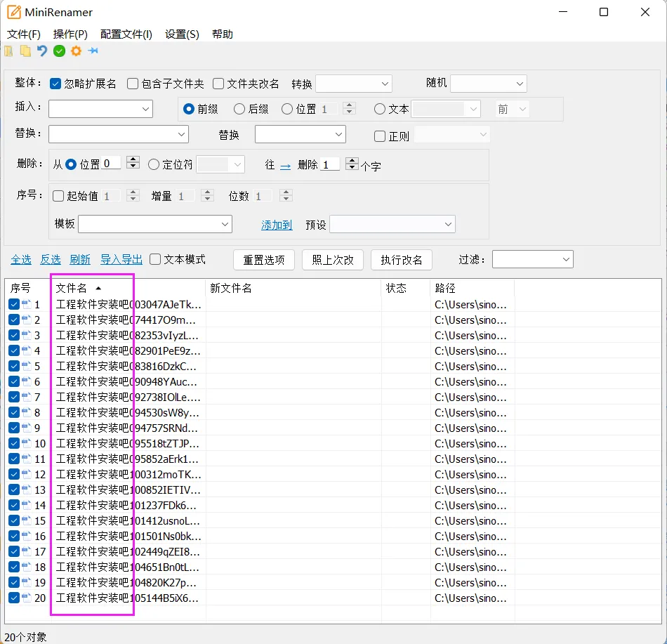Open the 插入 combo box

[101, 109]
